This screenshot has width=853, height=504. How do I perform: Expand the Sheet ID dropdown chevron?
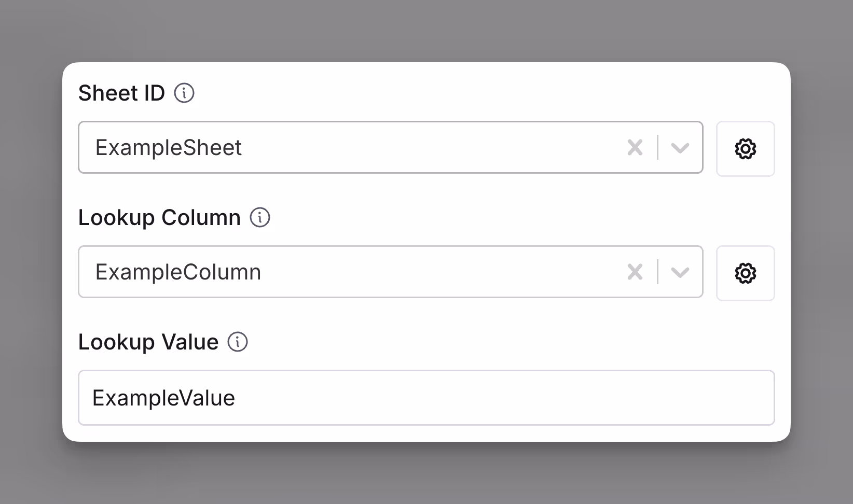[680, 148]
